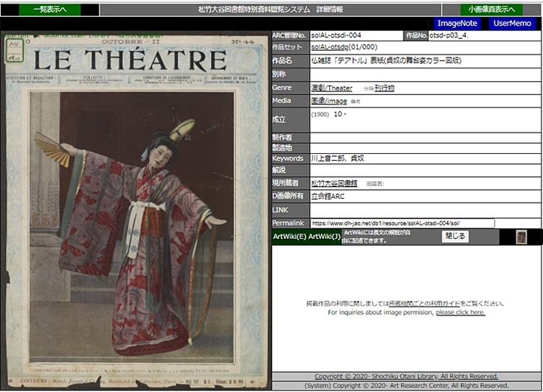The height and width of the screenshot is (392, 543).
Task: Click the ARC管理No. field solAL-otsdi-004
Action: pos(355,35)
